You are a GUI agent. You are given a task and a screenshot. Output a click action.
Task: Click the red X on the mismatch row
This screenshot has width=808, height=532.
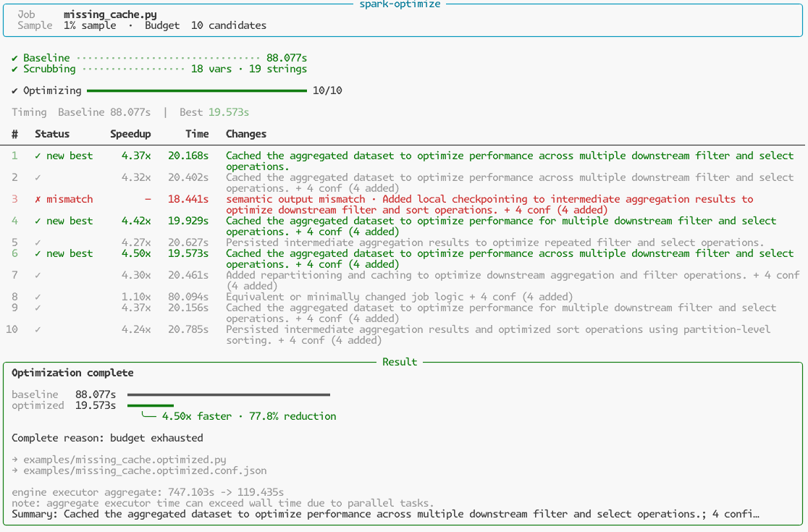[x=38, y=199]
